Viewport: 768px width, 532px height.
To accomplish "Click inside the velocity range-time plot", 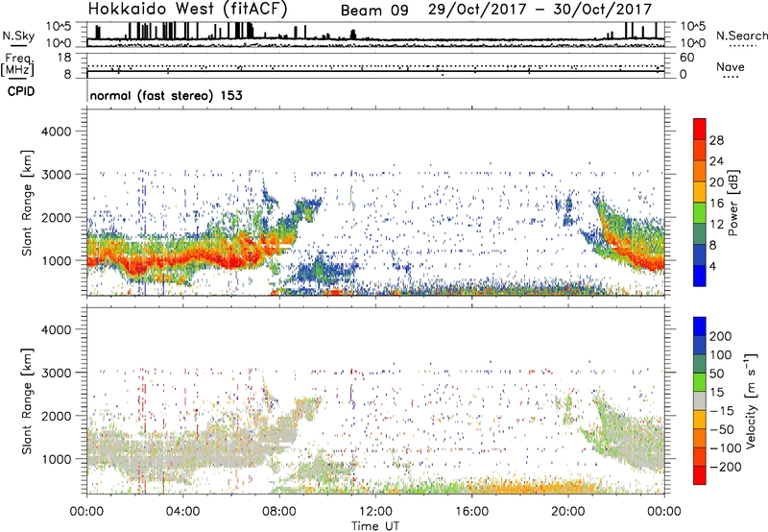I will tap(375, 400).
